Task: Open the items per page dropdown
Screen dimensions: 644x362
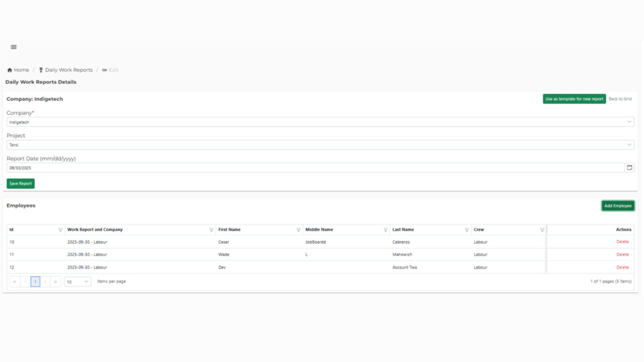Action: pyautogui.click(x=78, y=282)
